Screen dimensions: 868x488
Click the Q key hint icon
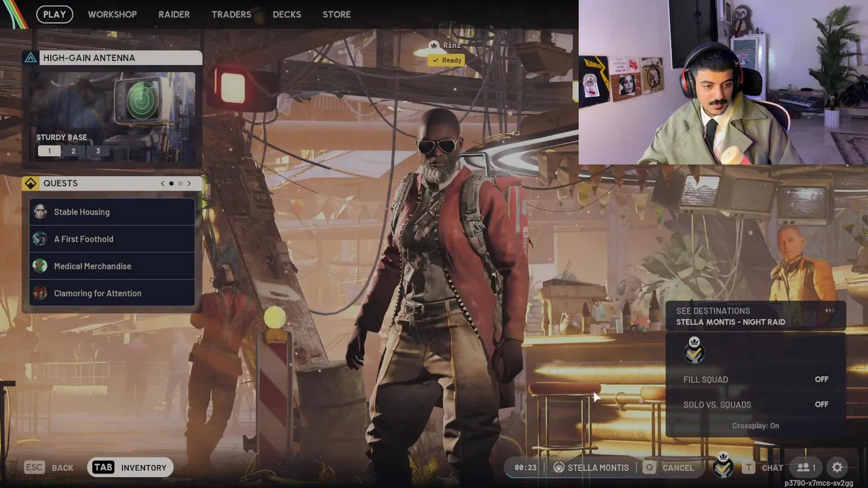pyautogui.click(x=650, y=468)
